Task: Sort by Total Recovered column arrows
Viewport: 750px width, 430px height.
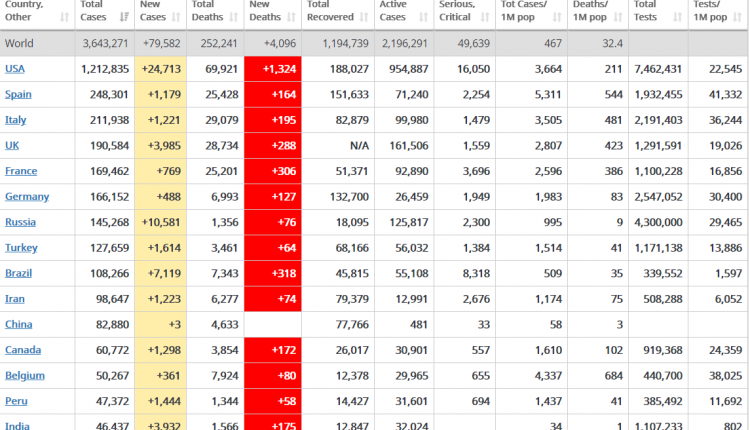Action: pos(364,17)
